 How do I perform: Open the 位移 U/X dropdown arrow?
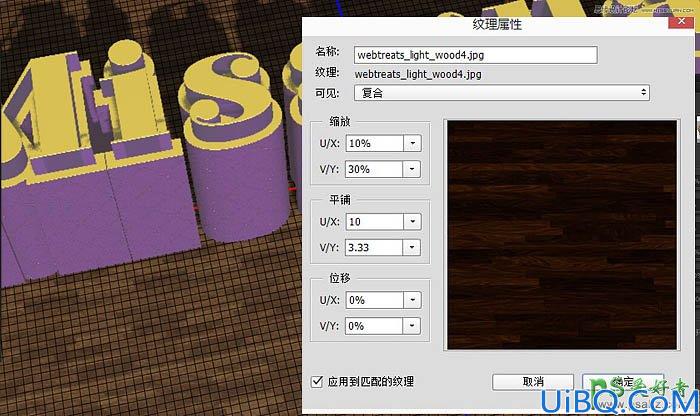point(412,300)
